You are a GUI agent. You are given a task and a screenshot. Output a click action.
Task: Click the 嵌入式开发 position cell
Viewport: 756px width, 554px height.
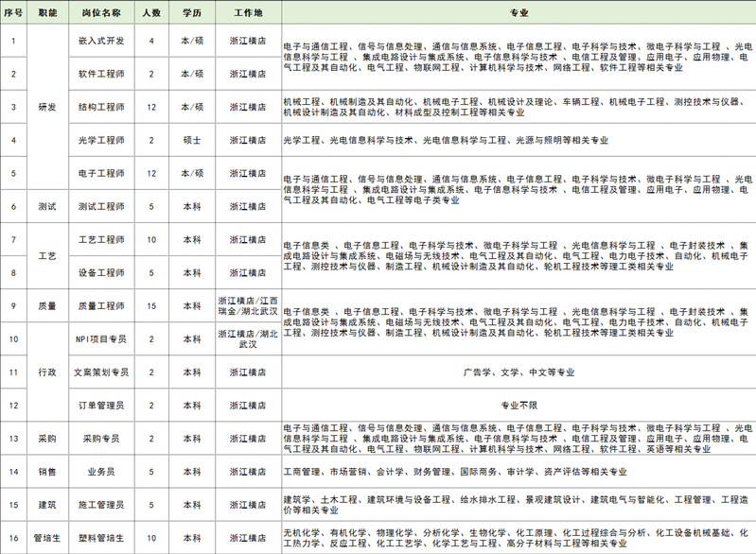click(x=101, y=42)
